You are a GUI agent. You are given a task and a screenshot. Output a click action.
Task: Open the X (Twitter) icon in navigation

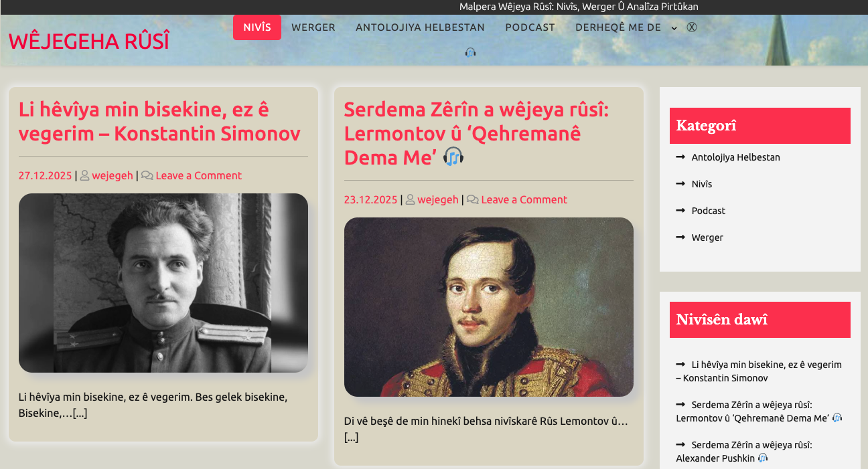pyautogui.click(x=692, y=27)
